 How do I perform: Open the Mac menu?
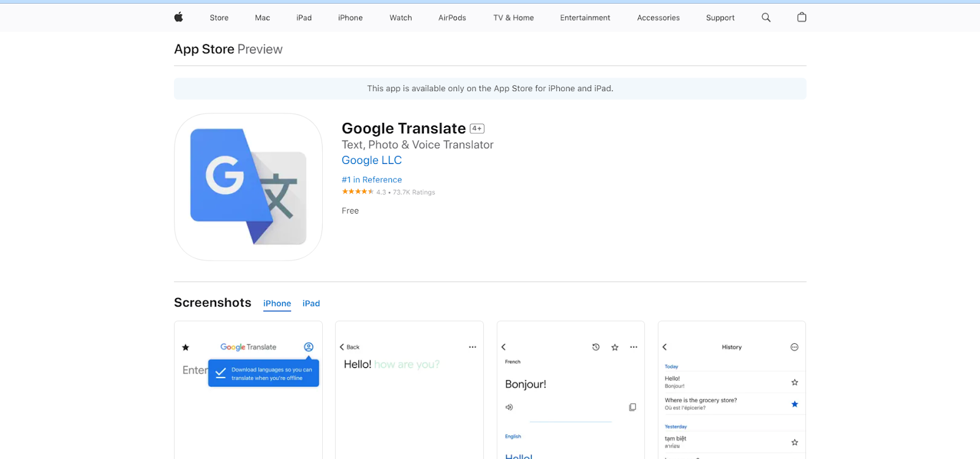point(262,18)
